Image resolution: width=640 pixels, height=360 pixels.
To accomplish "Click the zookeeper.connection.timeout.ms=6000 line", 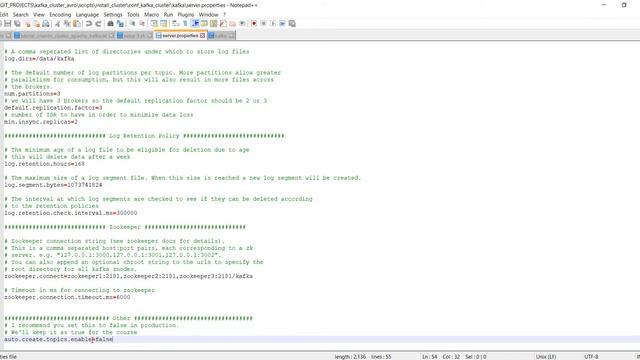I will point(67,297).
